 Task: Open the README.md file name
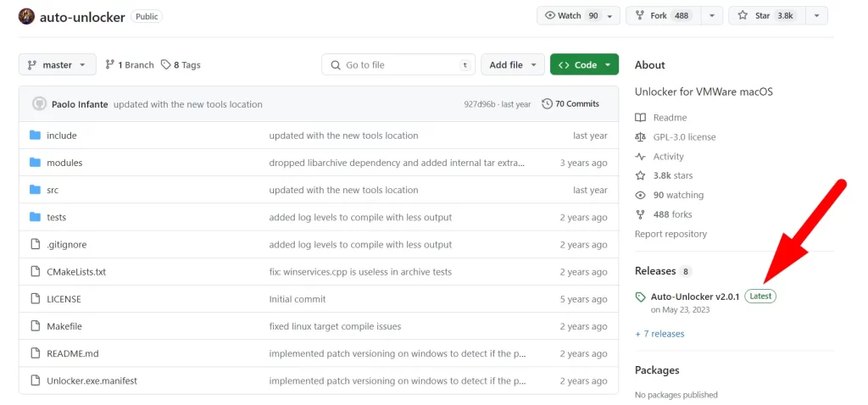pyautogui.click(x=73, y=353)
